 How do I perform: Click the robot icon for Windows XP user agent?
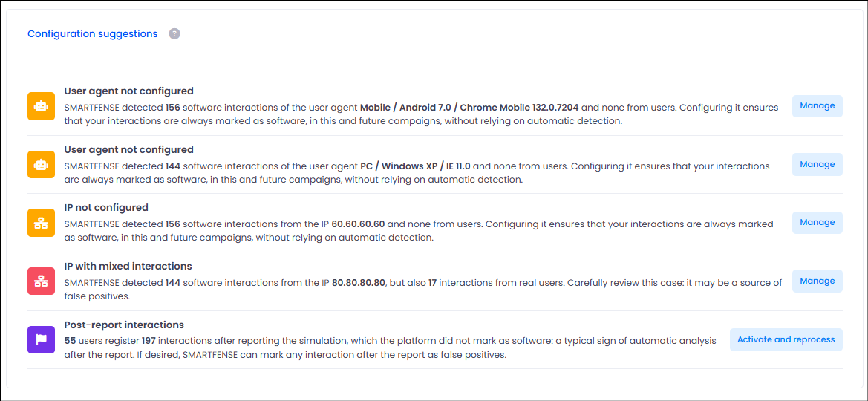click(42, 165)
